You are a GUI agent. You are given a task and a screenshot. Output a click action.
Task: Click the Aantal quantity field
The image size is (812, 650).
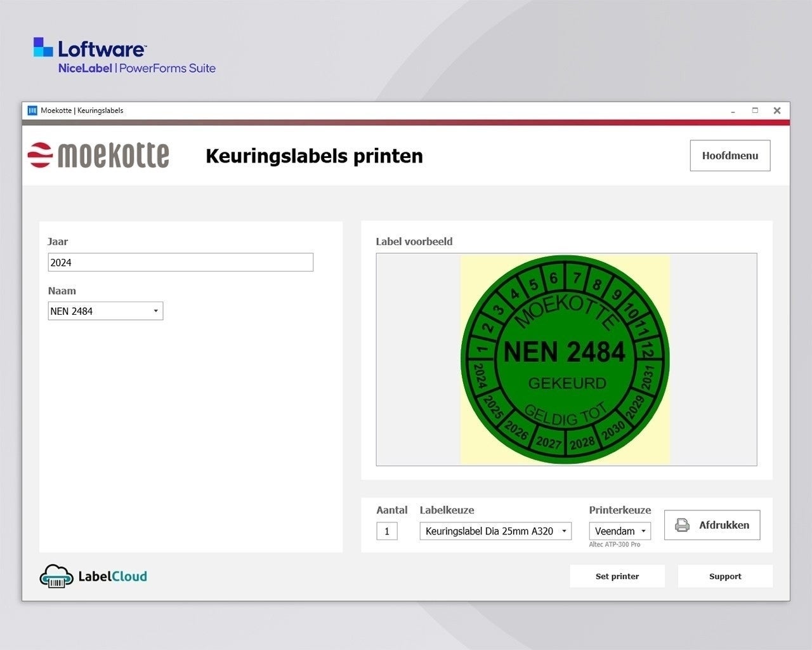[387, 531]
